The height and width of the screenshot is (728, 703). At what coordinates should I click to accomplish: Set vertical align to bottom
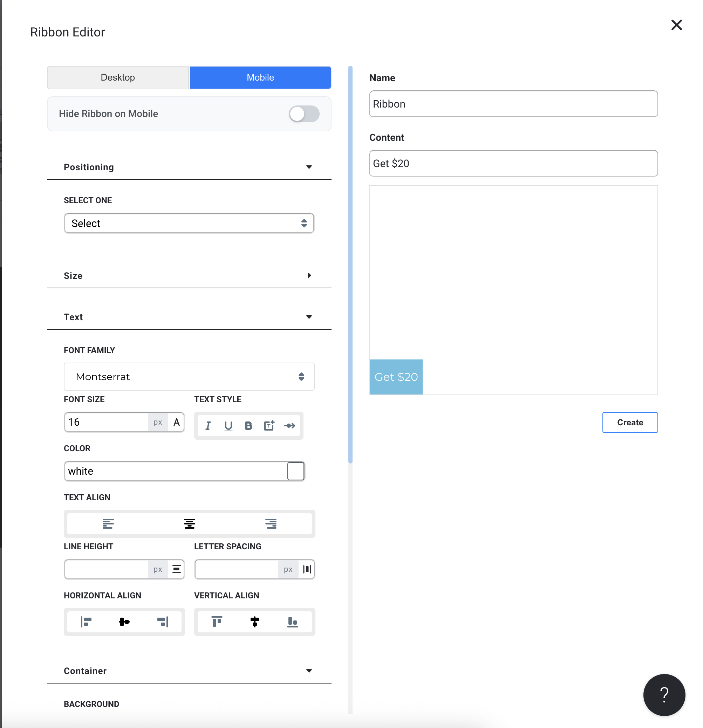(292, 621)
